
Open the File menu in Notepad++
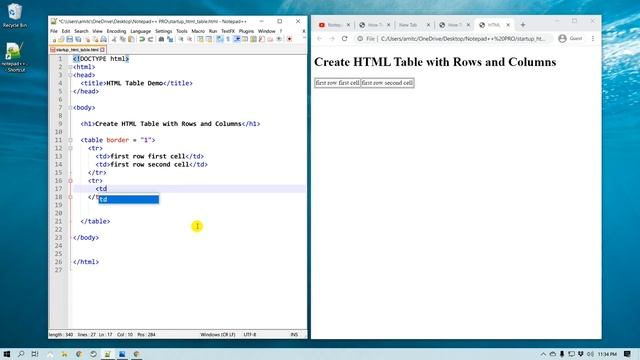(54, 31)
